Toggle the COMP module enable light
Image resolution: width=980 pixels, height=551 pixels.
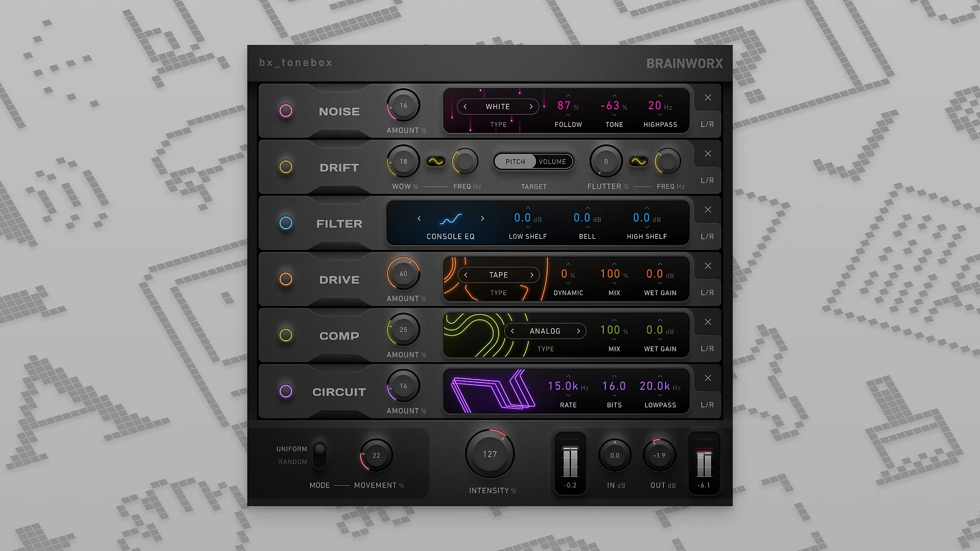286,335
